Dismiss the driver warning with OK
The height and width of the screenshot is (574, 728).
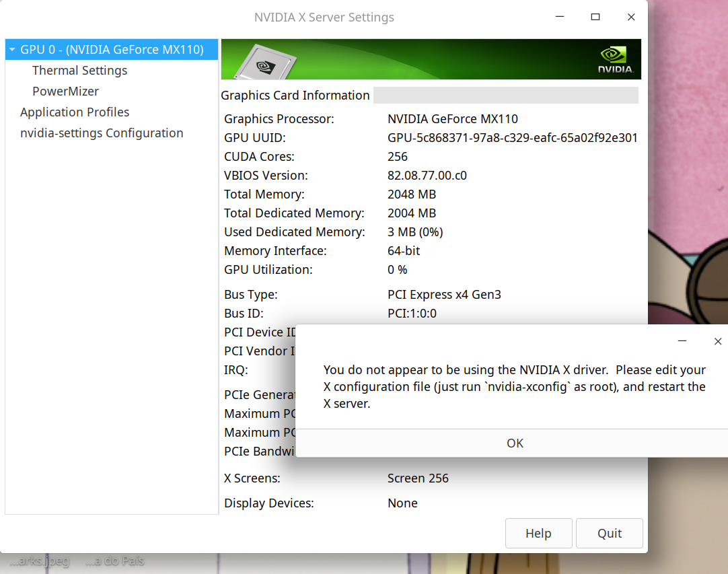515,443
